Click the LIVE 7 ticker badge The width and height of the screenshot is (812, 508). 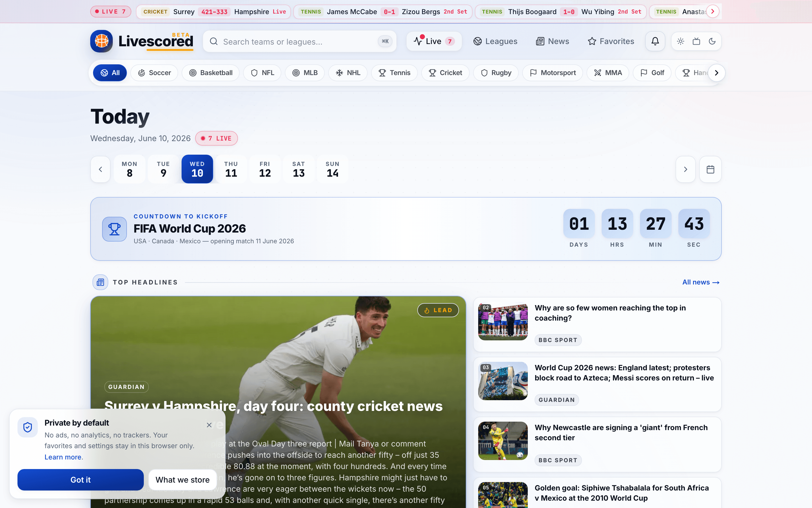[x=111, y=12]
